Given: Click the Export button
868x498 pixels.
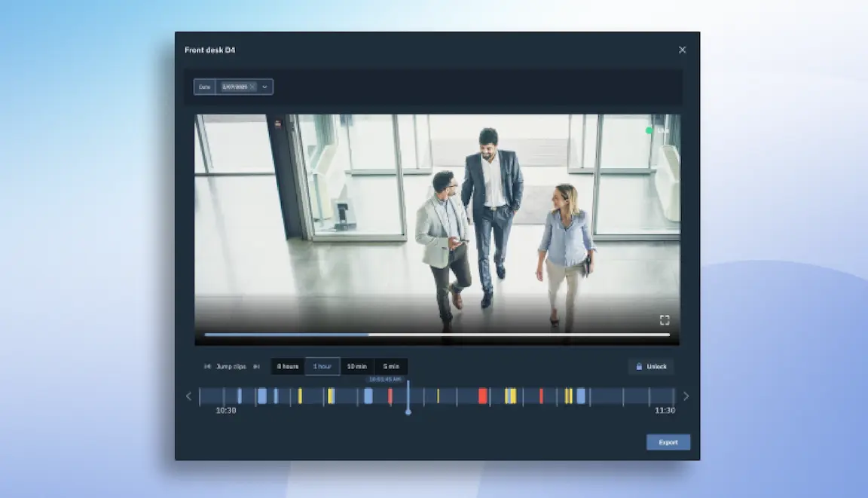Looking at the screenshot, I should (x=668, y=442).
